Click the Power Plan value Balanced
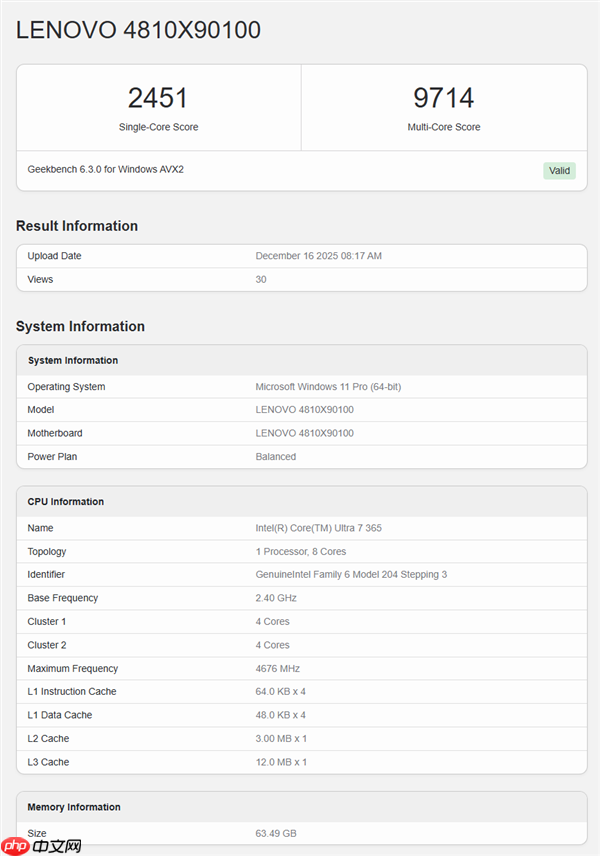 276,457
